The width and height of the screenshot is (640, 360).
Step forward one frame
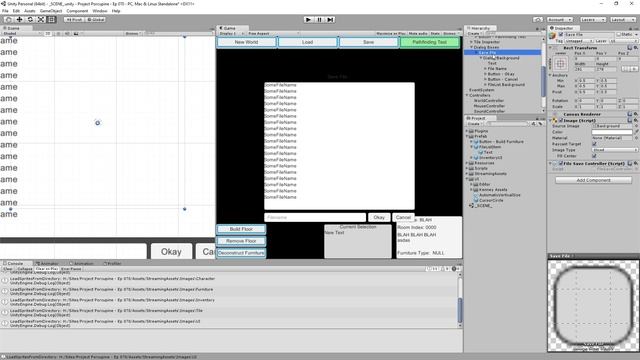[330, 20]
